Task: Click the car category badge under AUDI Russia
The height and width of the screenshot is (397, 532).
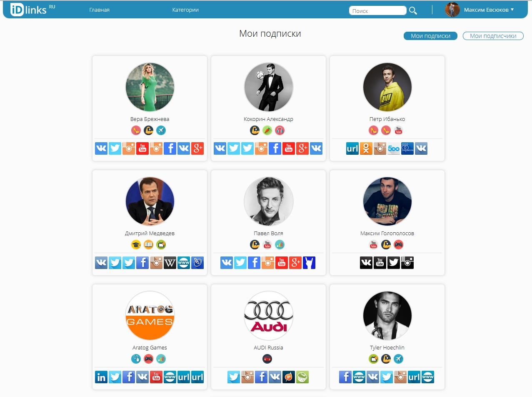Action: 267,359
